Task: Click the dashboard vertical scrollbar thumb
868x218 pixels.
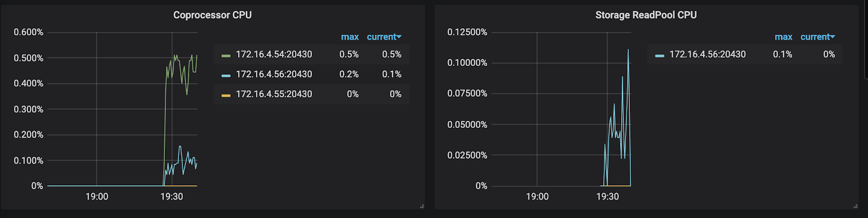Action: 866,38
